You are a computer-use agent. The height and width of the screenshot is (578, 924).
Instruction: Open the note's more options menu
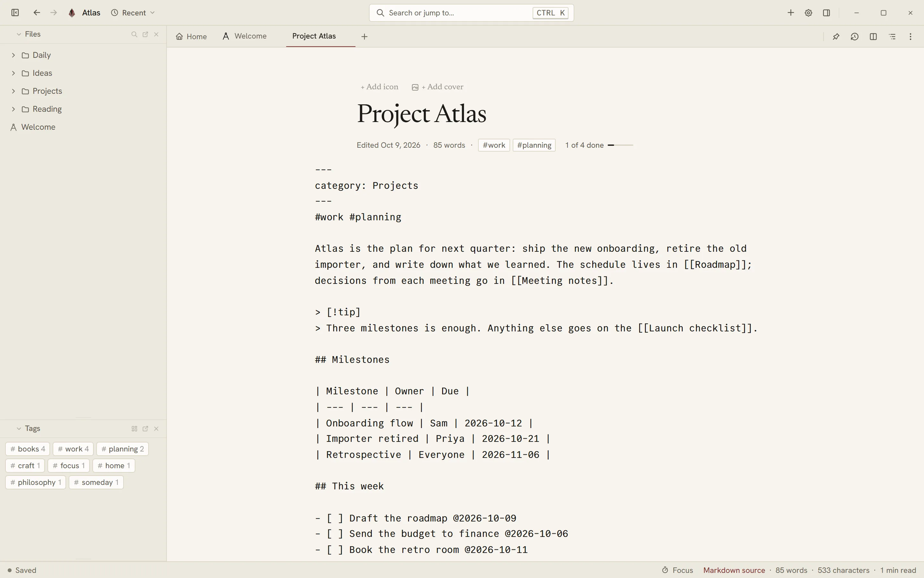pos(911,37)
